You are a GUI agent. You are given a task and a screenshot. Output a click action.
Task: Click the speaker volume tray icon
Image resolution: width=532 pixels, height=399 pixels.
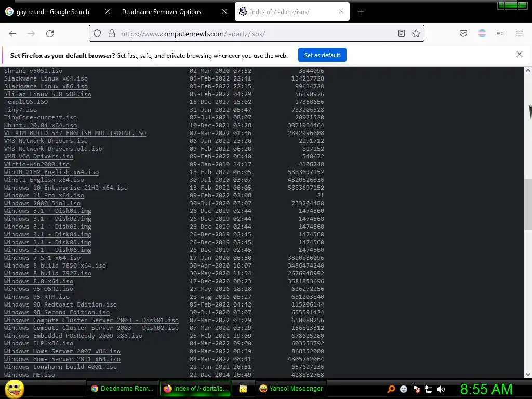pyautogui.click(x=441, y=389)
